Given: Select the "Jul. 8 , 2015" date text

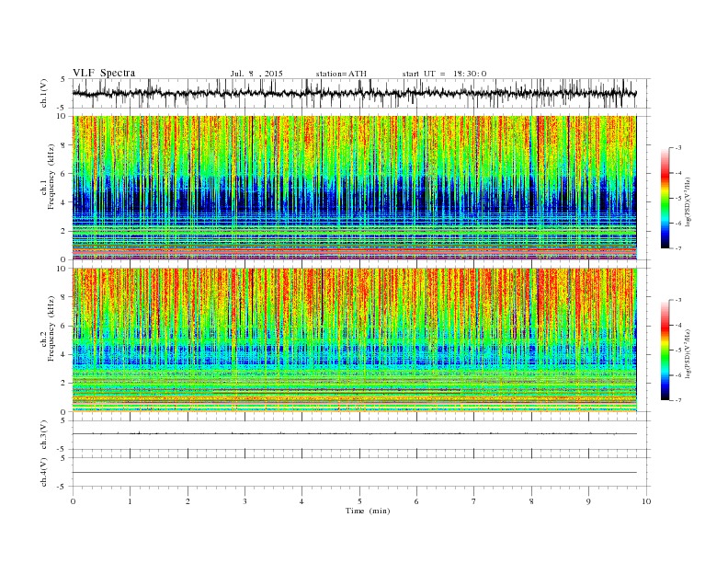Looking at the screenshot, I should coord(256,74).
